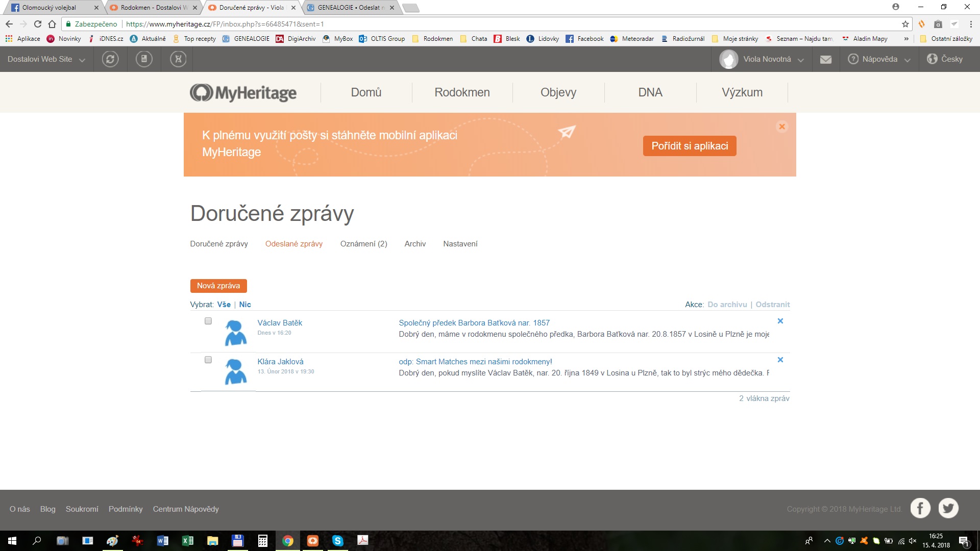Viewport: 980px width, 551px height.
Task: Open the Rodokmen main menu item
Action: [462, 92]
